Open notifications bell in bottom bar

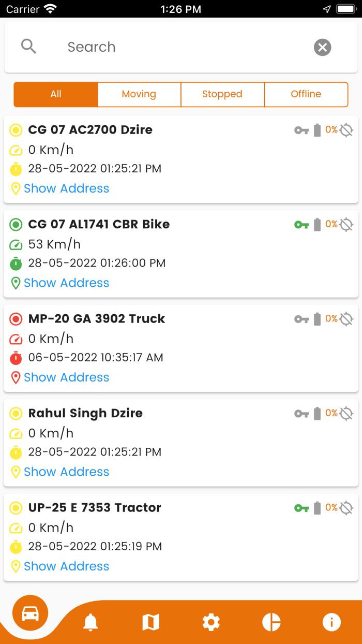[x=90, y=622]
